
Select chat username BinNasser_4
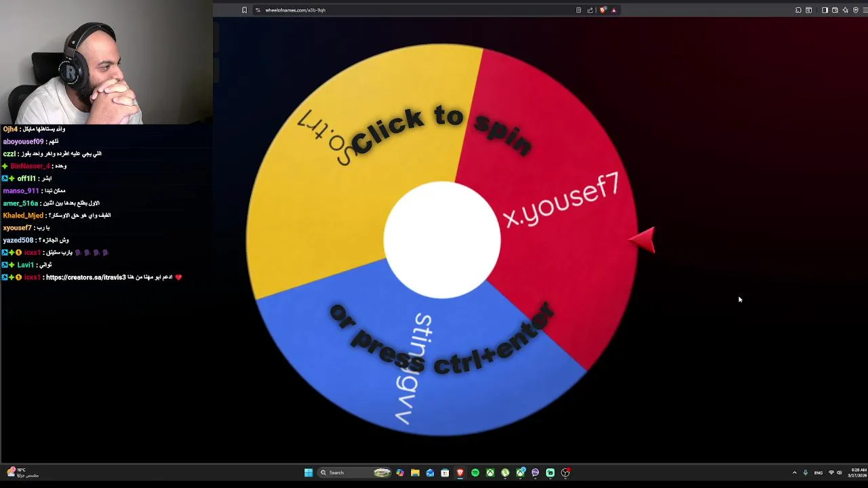[30, 166]
